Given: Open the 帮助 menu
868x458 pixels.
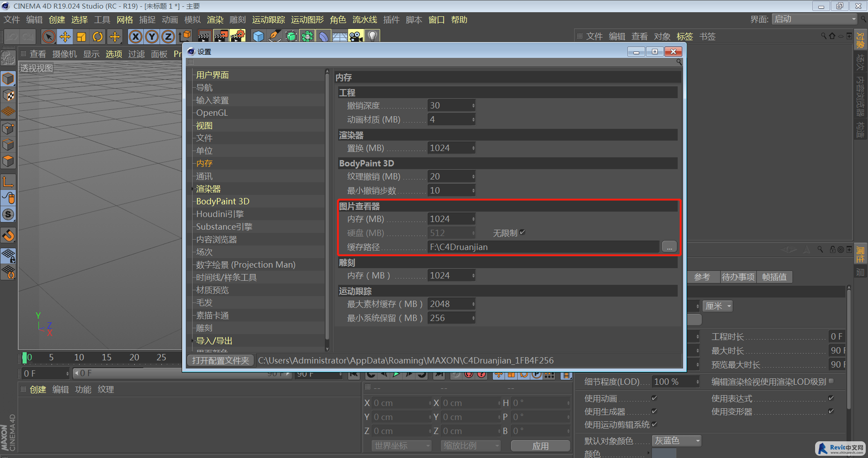Looking at the screenshot, I should (459, 20).
